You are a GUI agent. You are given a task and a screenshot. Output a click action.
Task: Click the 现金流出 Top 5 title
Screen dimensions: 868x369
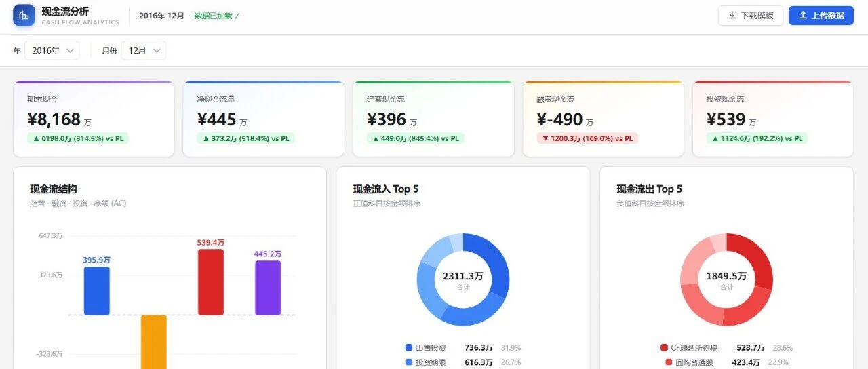(650, 189)
